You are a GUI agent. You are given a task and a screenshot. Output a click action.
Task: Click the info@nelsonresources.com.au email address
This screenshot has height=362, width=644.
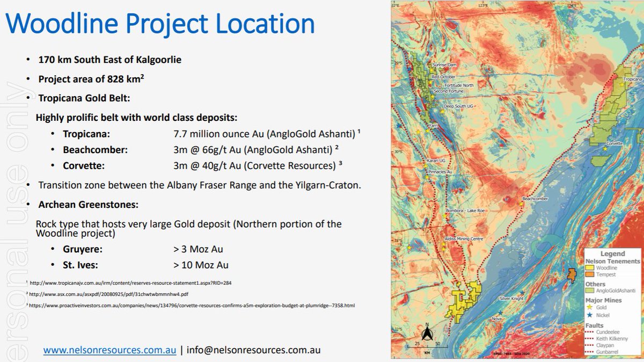coord(254,350)
